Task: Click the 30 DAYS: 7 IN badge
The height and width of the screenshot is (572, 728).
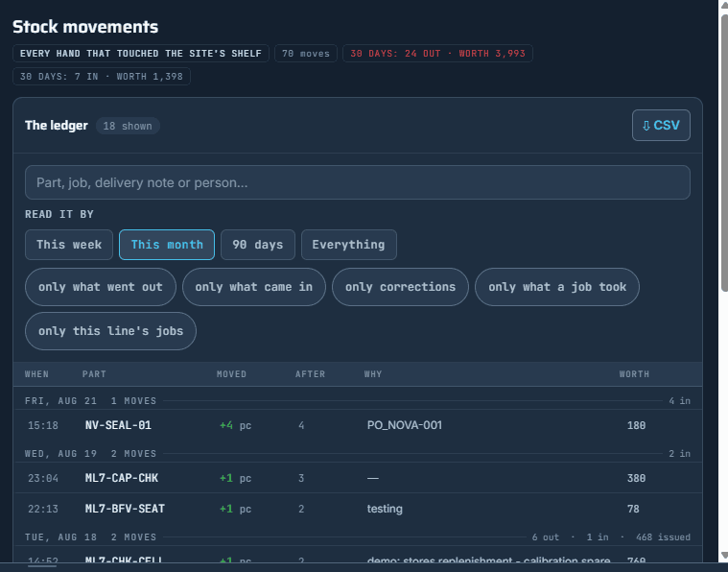Action: (102, 77)
